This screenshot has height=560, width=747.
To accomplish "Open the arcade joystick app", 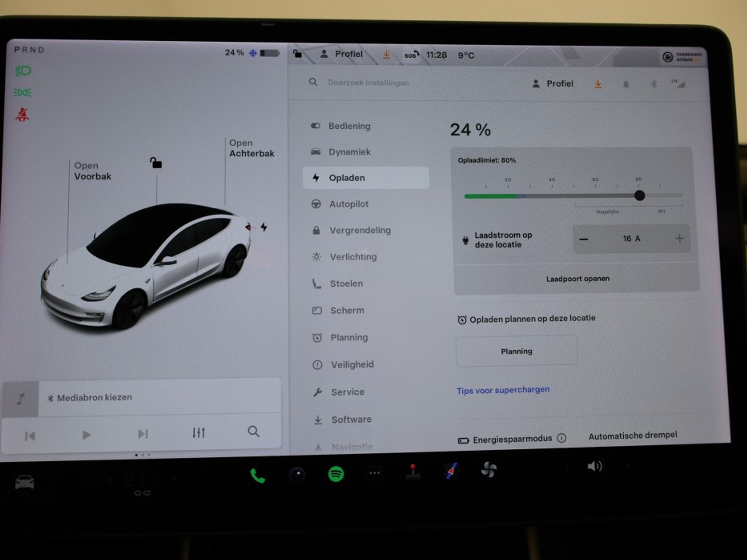I will click(413, 472).
